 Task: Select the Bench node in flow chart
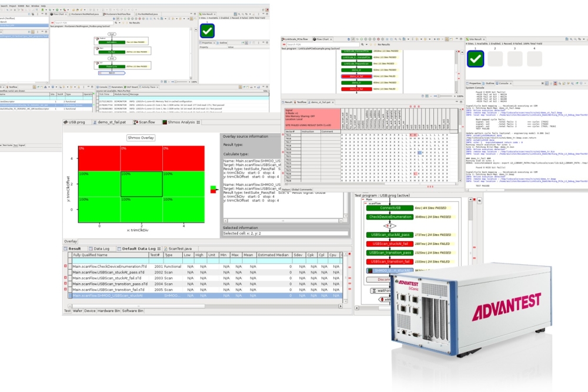[x=112, y=73]
